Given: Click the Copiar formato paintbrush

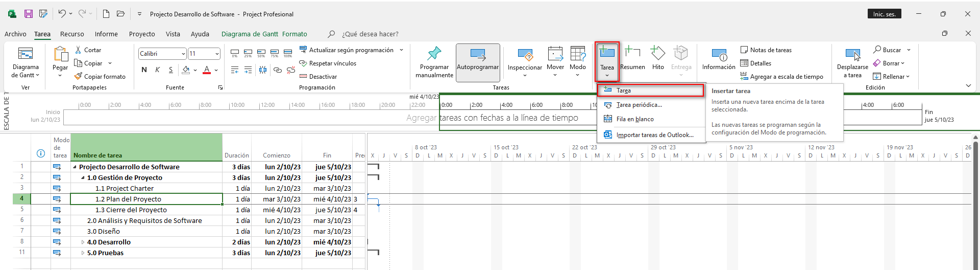Looking at the screenshot, I should 78,76.
